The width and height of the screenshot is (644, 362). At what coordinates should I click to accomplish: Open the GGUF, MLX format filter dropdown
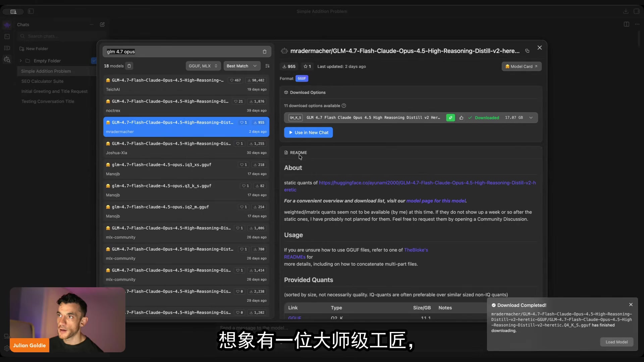[203, 66]
